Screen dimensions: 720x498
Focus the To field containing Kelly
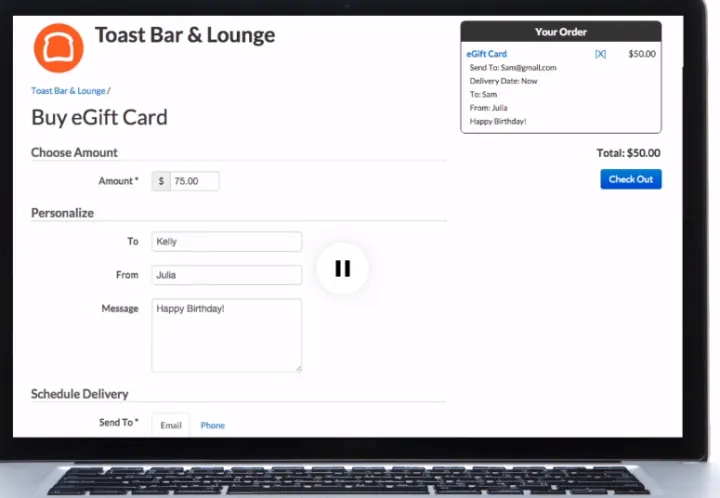(226, 242)
